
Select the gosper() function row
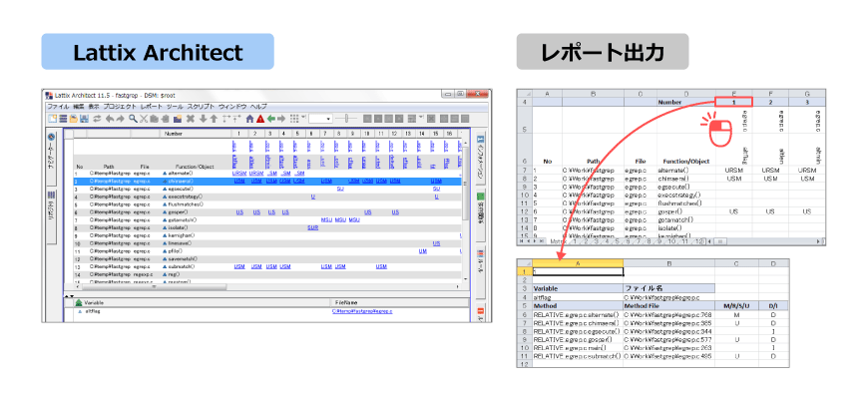(x=266, y=211)
